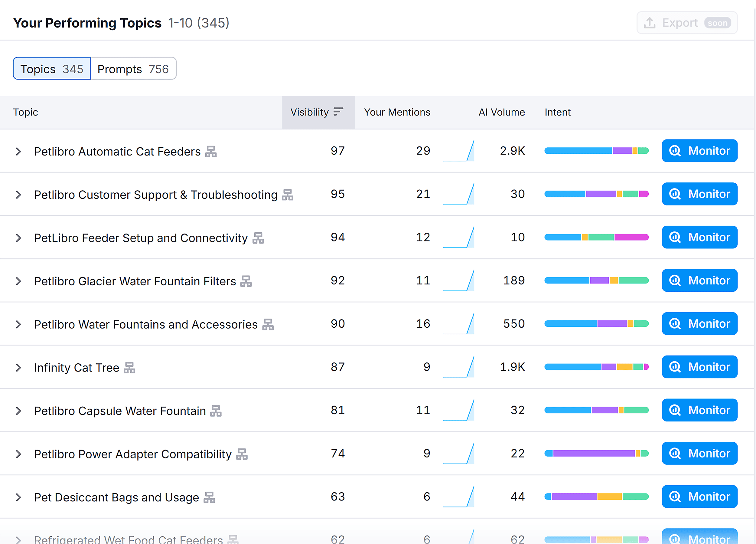
Task: Click the sparkline chart for Petlibro Capsule Water Fountain
Action: point(459,410)
